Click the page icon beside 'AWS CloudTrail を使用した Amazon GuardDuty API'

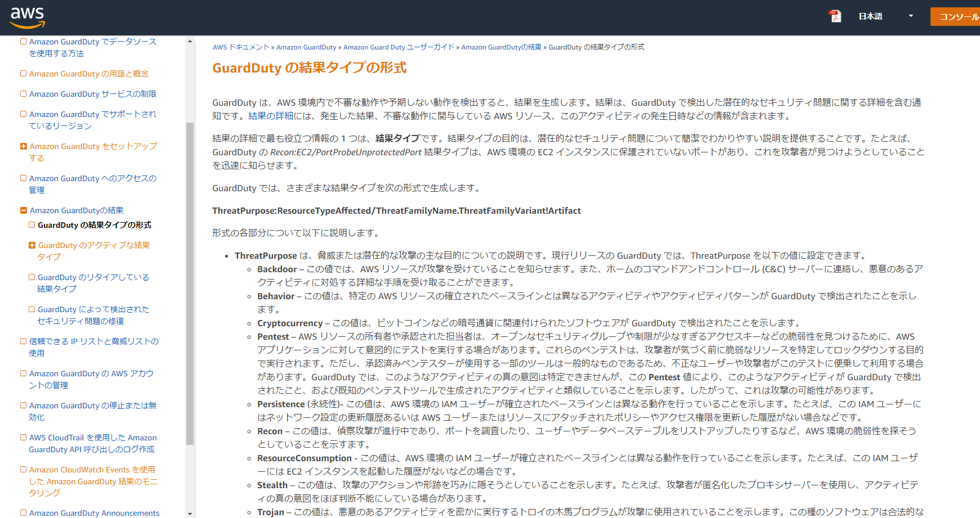24,438
